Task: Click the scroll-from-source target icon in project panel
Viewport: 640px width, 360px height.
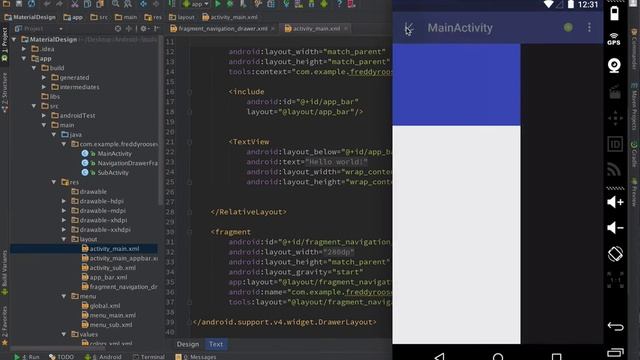Action: click(118, 29)
